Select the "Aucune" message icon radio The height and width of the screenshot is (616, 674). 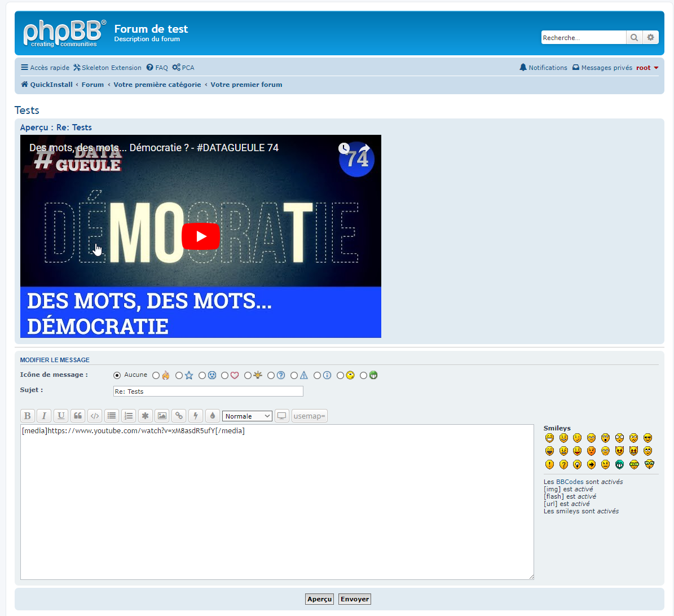point(117,375)
